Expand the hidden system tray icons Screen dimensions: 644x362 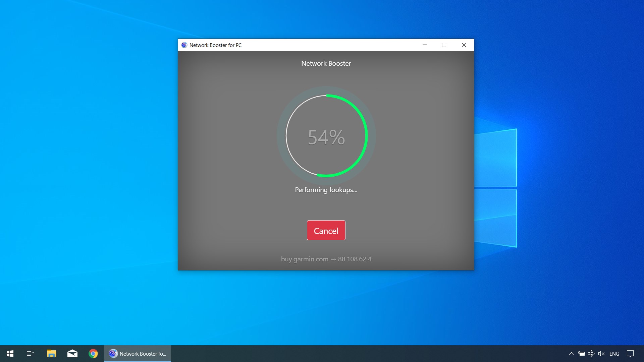click(x=571, y=354)
